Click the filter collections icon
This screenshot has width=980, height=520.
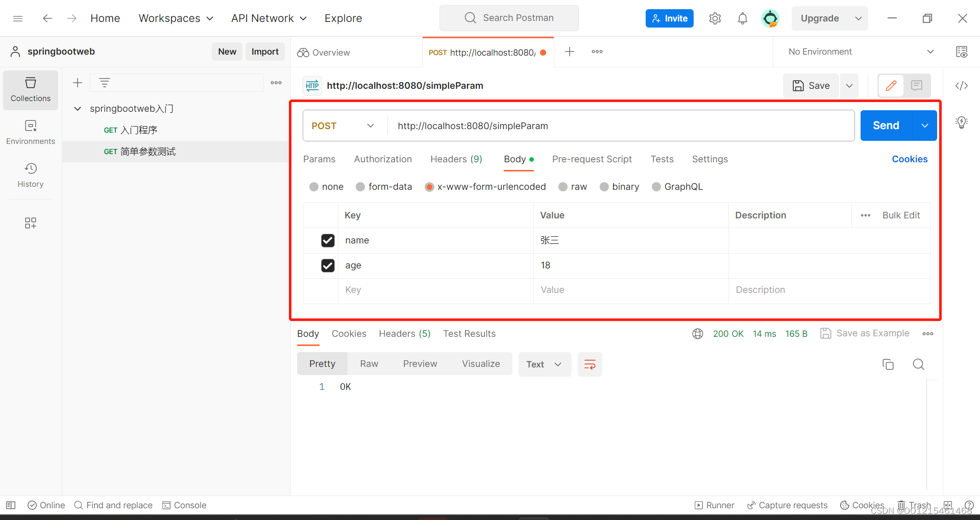click(105, 83)
